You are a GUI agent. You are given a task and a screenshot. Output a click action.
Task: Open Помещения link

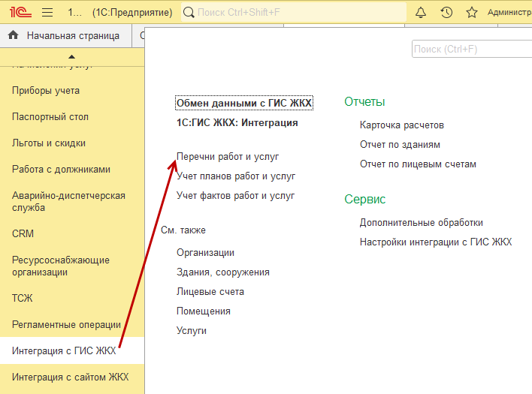pos(203,311)
